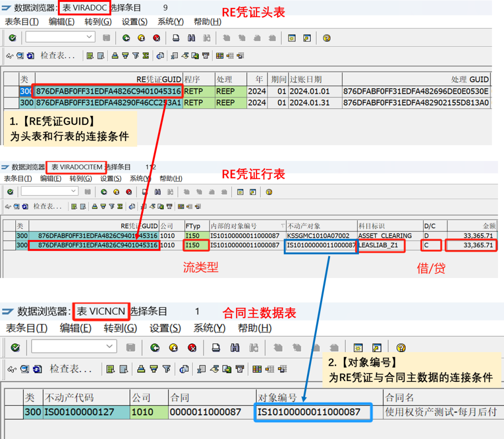Viewport: 504px width, 439px height.
Task: Select row selector of 2024.01.01 row
Action: click(12, 92)
